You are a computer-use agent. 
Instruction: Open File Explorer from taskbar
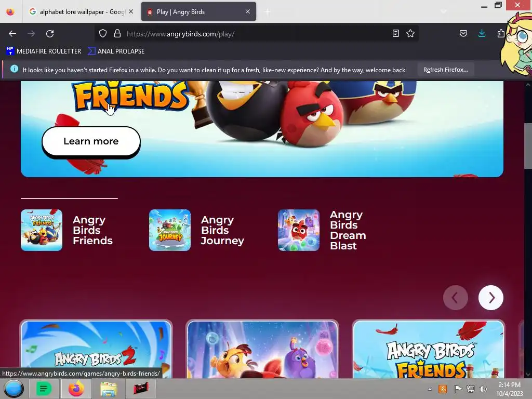[x=109, y=389]
